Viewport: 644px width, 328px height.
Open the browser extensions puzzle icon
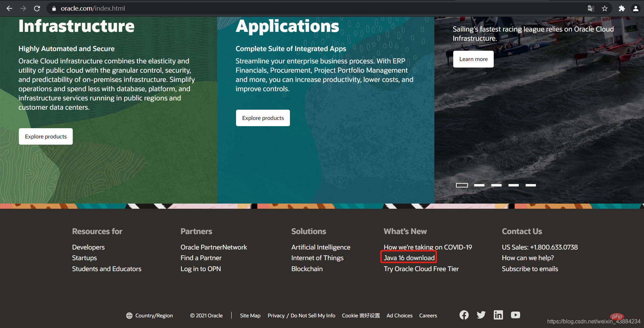pos(622,9)
